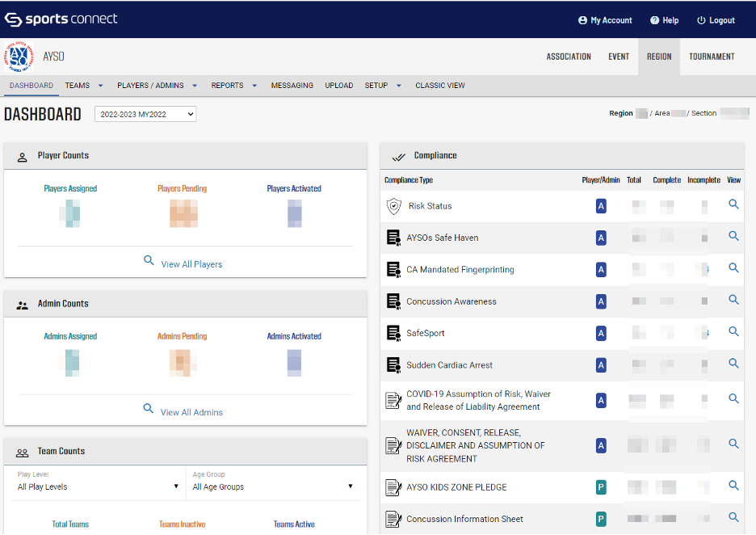Click the View All Players link
Screen dimensions: 756x535
pos(191,264)
